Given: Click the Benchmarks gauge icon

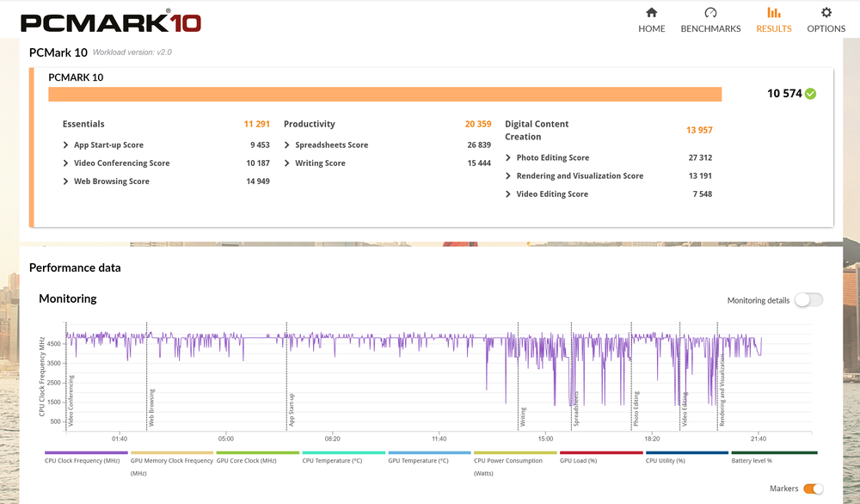Looking at the screenshot, I should tap(710, 12).
